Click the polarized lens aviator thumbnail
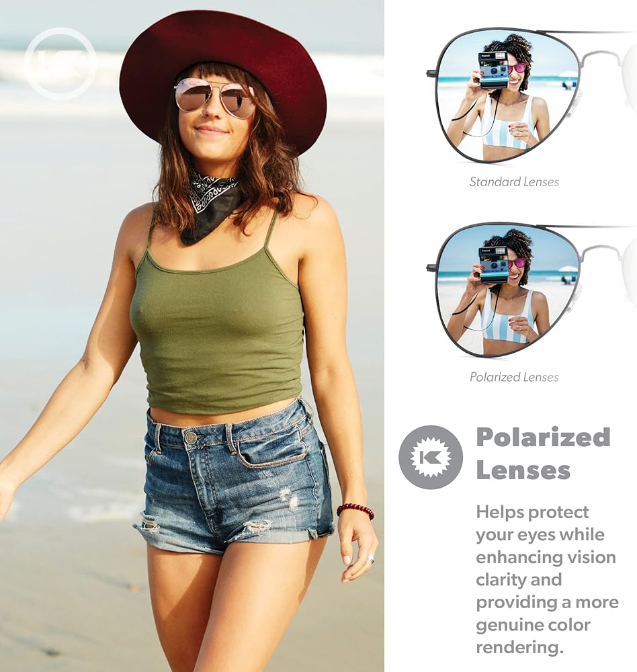 (x=530, y=290)
